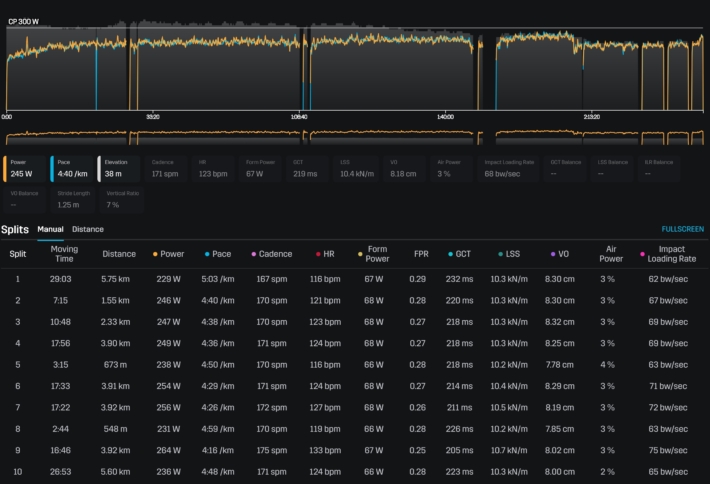Click the red dot HR column header
The image size is (710, 484).
(325, 254)
